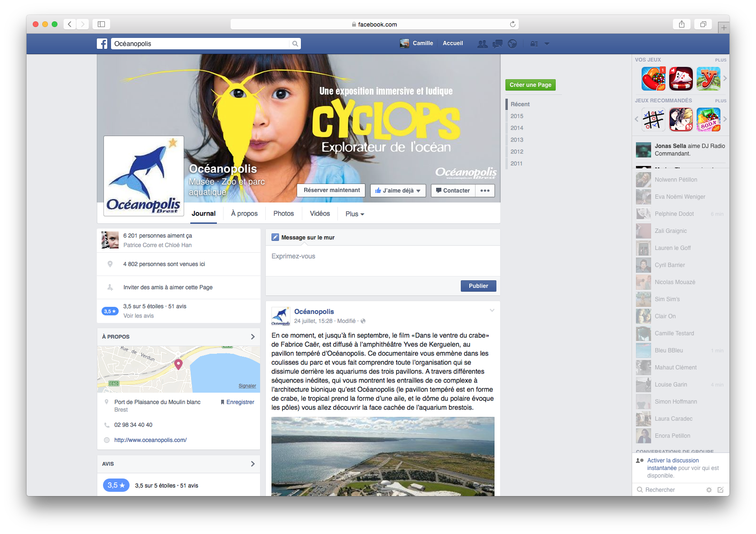Image resolution: width=756 pixels, height=534 pixels.
Task: Jump to 2011 in the timeline
Action: 516,164
